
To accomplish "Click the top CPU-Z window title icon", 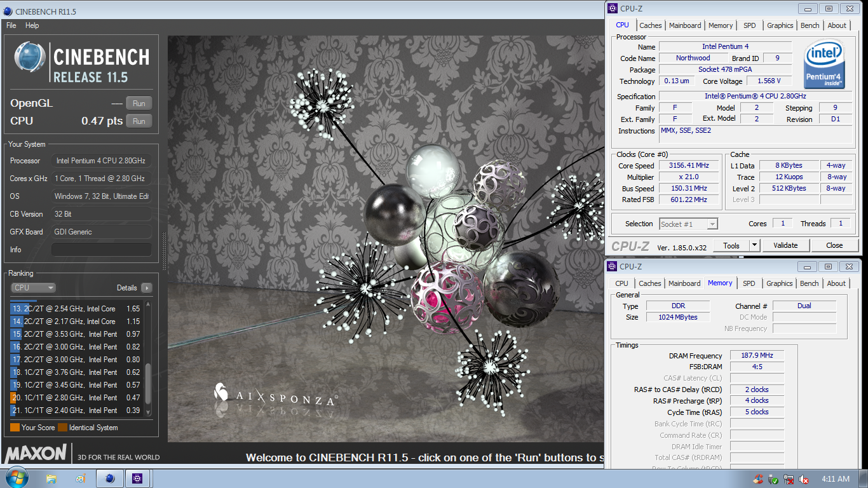I will tap(613, 8).
